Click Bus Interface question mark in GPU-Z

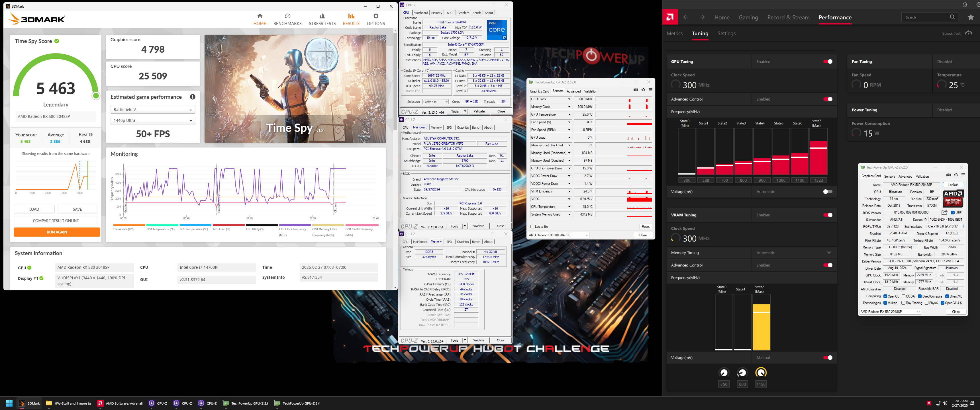point(963,226)
